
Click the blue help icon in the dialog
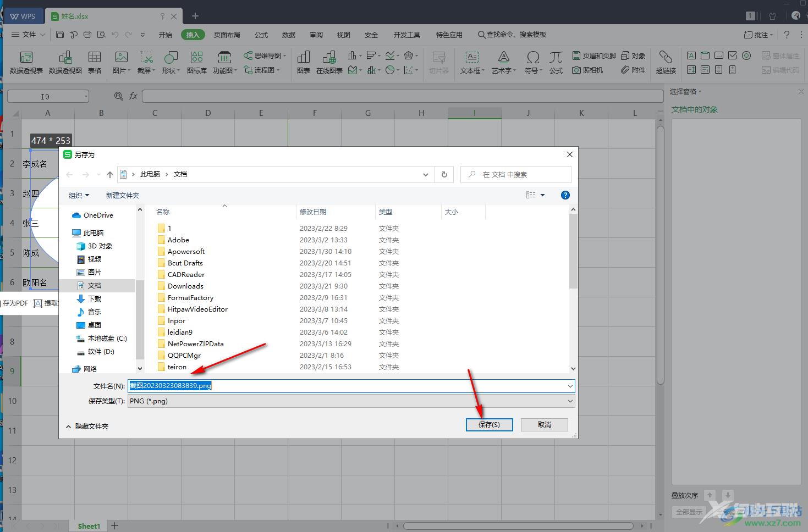click(565, 195)
